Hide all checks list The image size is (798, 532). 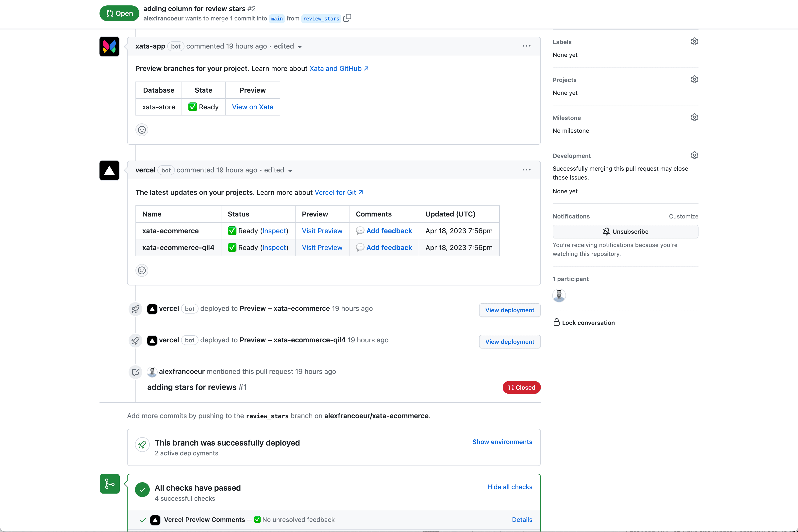coord(510,487)
